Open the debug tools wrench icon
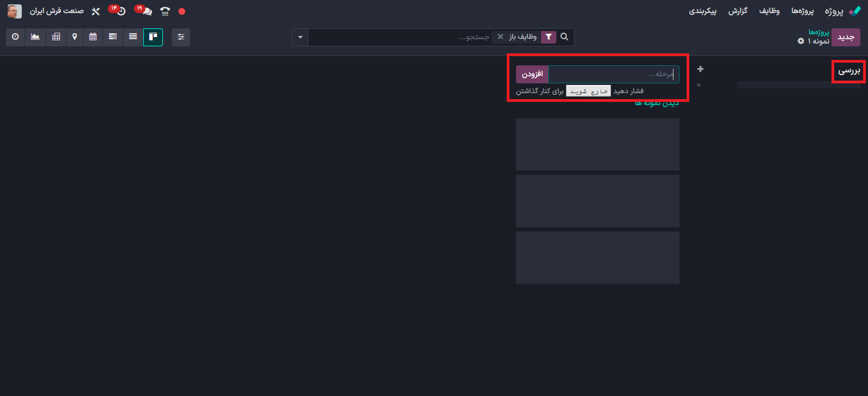 tap(95, 11)
